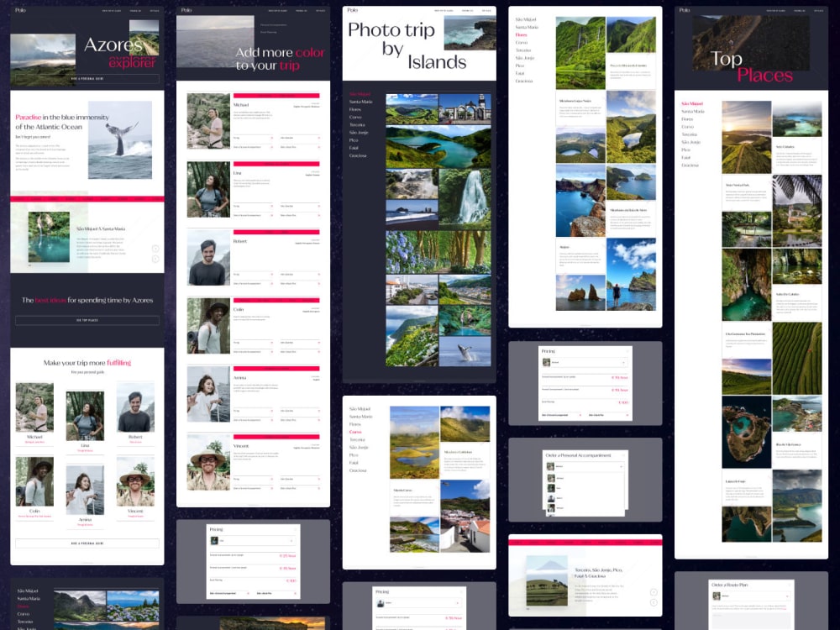The height and width of the screenshot is (630, 840).
Task: Click Michael's portrait in Make your trip more fulfilling
Action: coord(34,407)
